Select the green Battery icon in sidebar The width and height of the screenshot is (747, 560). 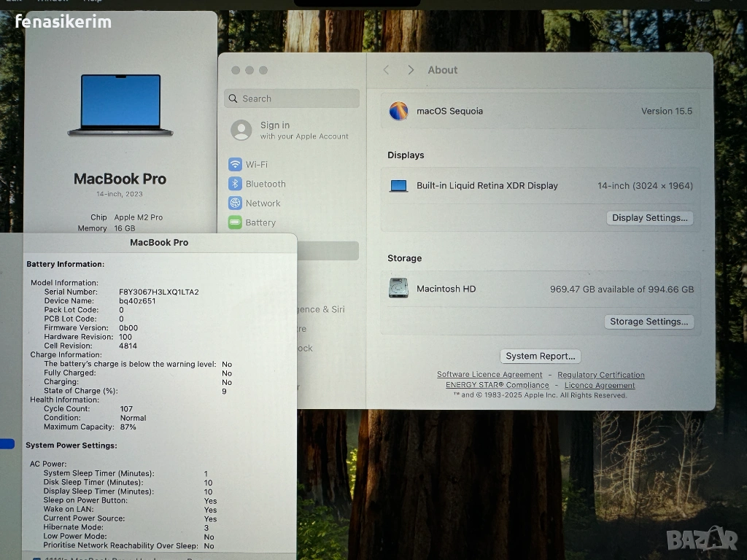coord(235,222)
